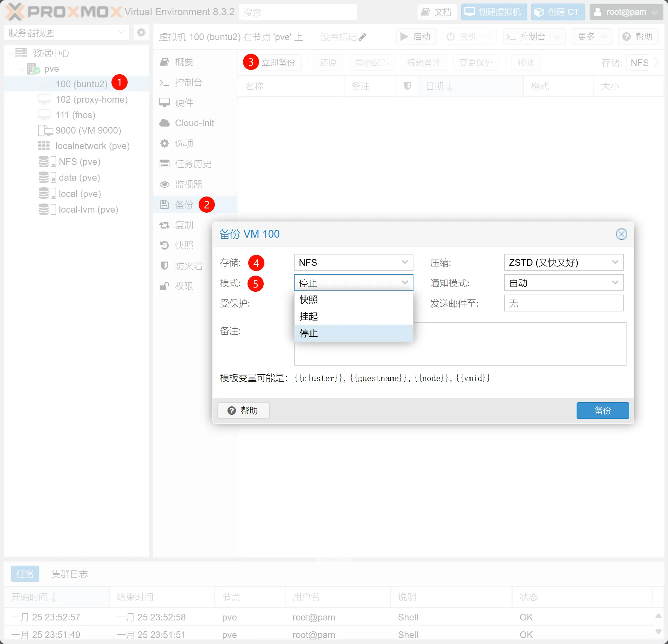Viewport: 668px width, 644px height.
Task: Click the 发送邮件至 email input field
Action: click(x=563, y=303)
